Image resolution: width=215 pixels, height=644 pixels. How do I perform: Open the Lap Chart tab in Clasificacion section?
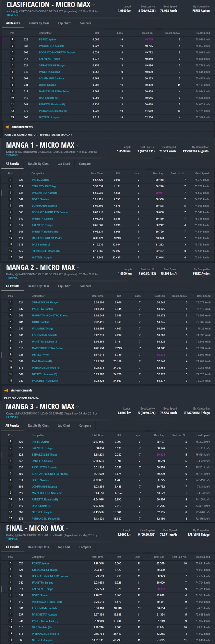pos(64,23)
